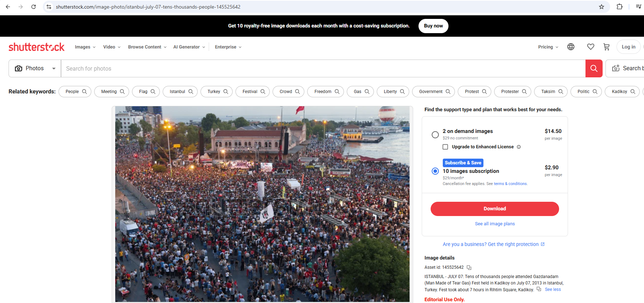Viewport: 644px width, 303px height.
Task: Click into the Search for photos field
Action: (x=321, y=68)
